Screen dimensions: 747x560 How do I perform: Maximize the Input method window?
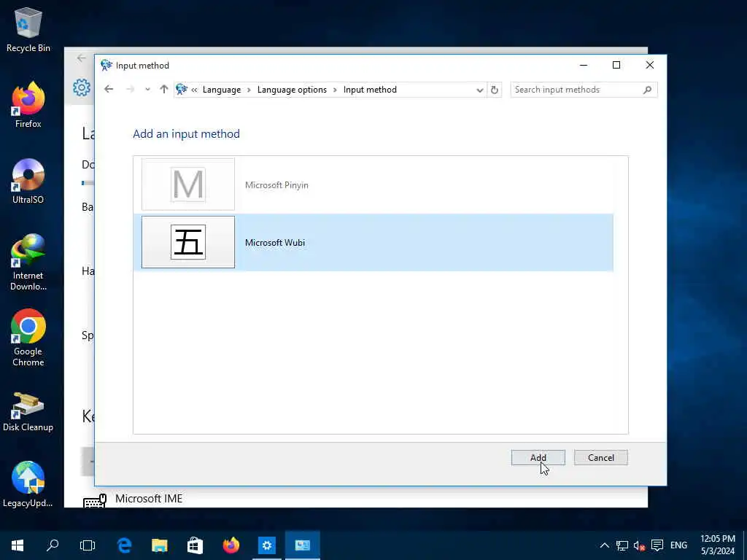click(616, 65)
